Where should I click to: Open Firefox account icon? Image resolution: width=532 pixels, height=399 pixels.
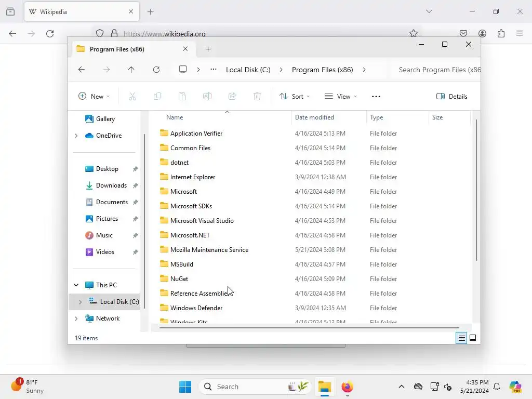pyautogui.click(x=483, y=33)
